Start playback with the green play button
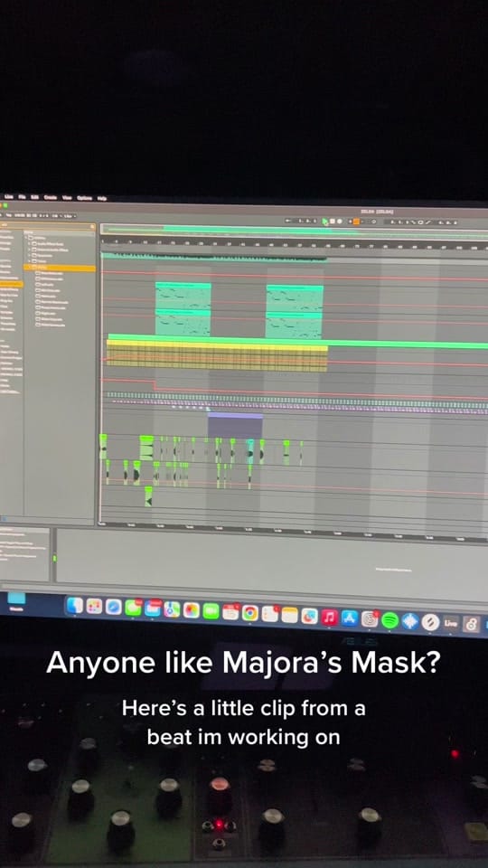The image size is (488, 868). click(325, 221)
